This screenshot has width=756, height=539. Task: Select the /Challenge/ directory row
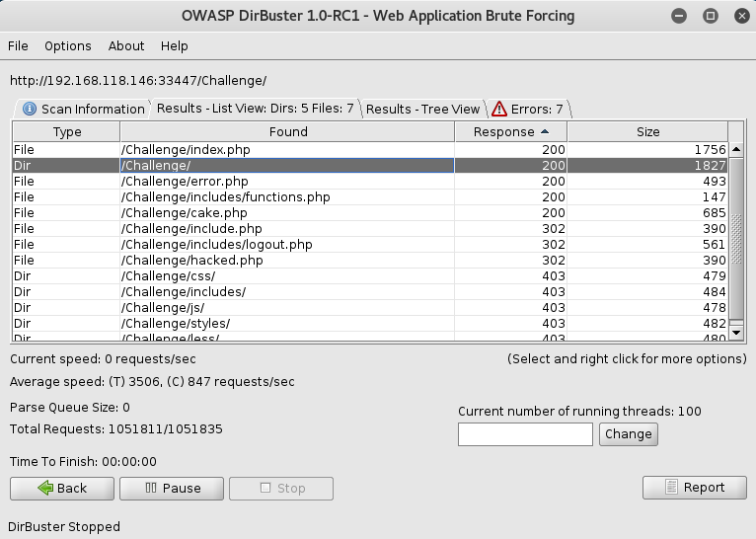370,166
